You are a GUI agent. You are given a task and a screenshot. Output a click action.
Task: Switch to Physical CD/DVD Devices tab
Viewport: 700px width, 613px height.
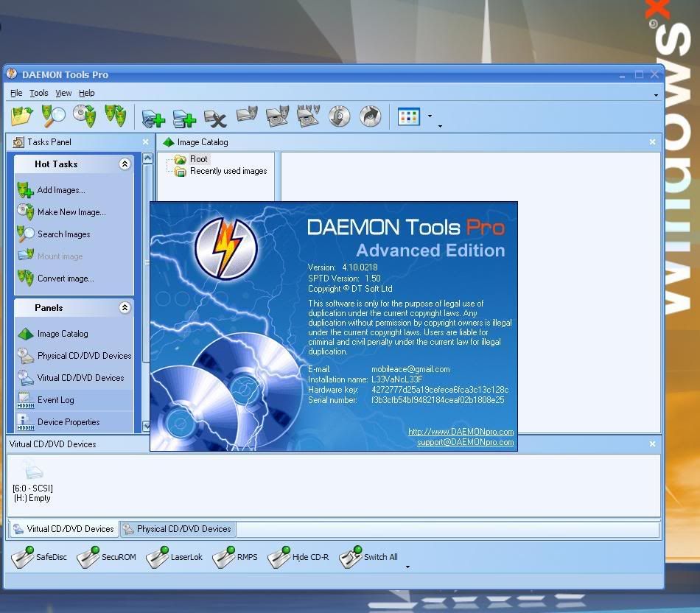178,529
